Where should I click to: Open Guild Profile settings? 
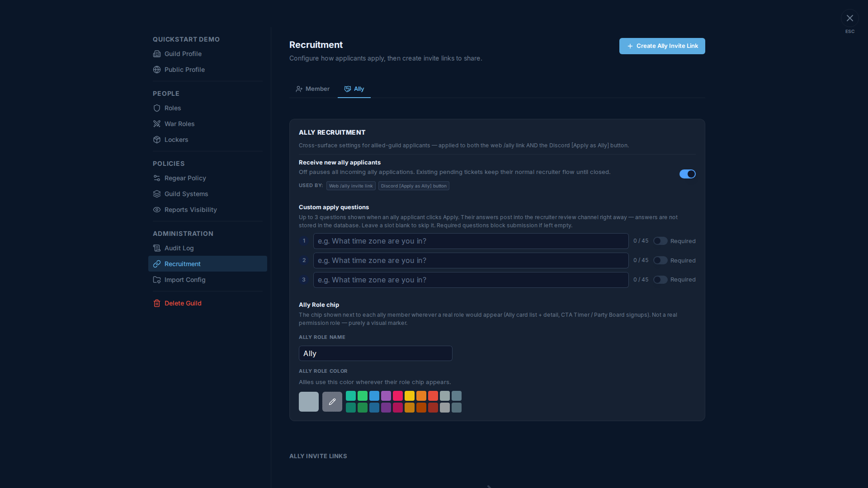[x=208, y=54]
